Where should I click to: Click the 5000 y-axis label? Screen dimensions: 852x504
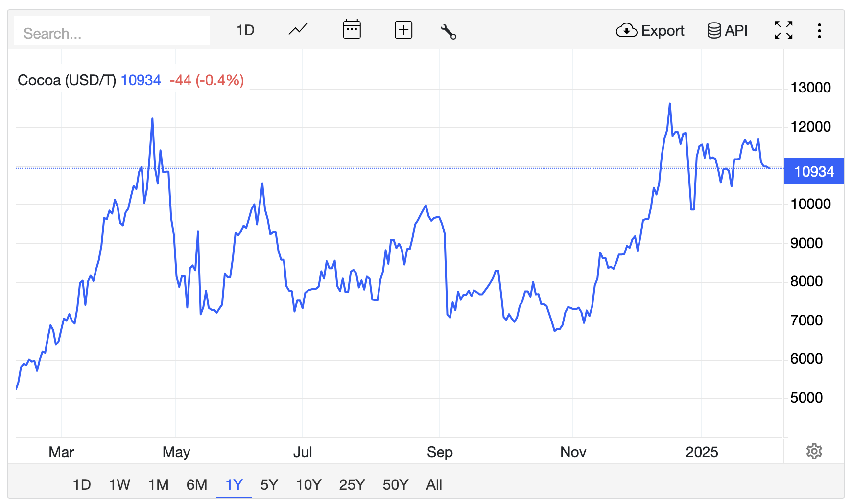pyautogui.click(x=806, y=398)
